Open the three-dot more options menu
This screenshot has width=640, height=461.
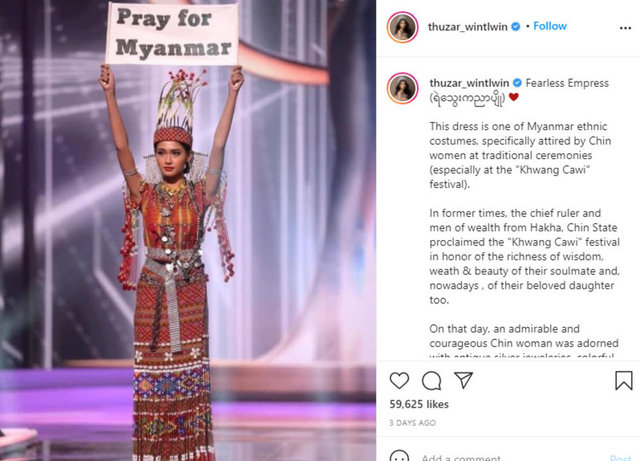point(625,28)
